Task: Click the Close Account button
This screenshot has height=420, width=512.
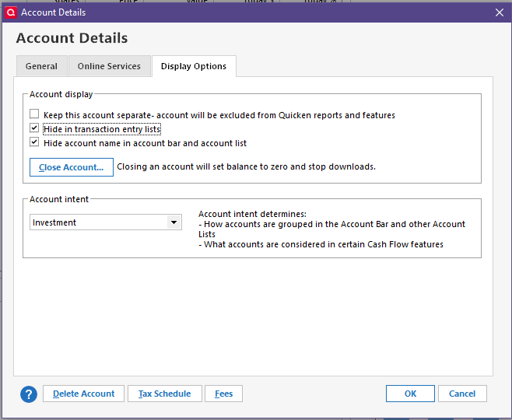Action: [x=71, y=167]
